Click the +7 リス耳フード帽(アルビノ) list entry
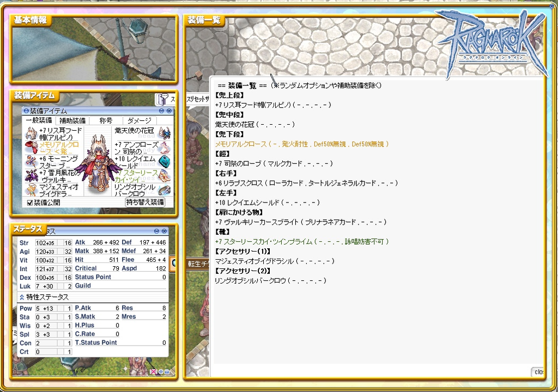 point(273,105)
